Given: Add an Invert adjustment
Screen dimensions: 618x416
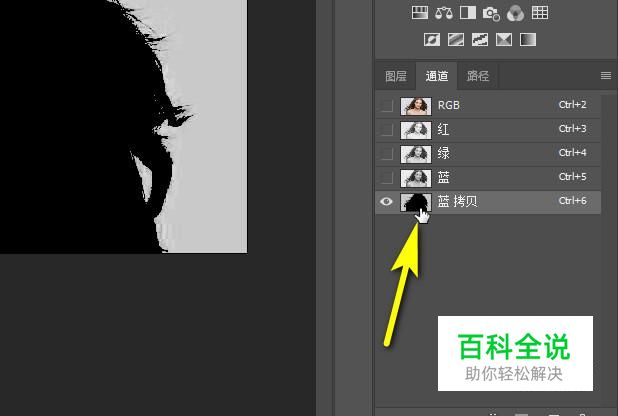Looking at the screenshot, I should pyautogui.click(x=432, y=39).
